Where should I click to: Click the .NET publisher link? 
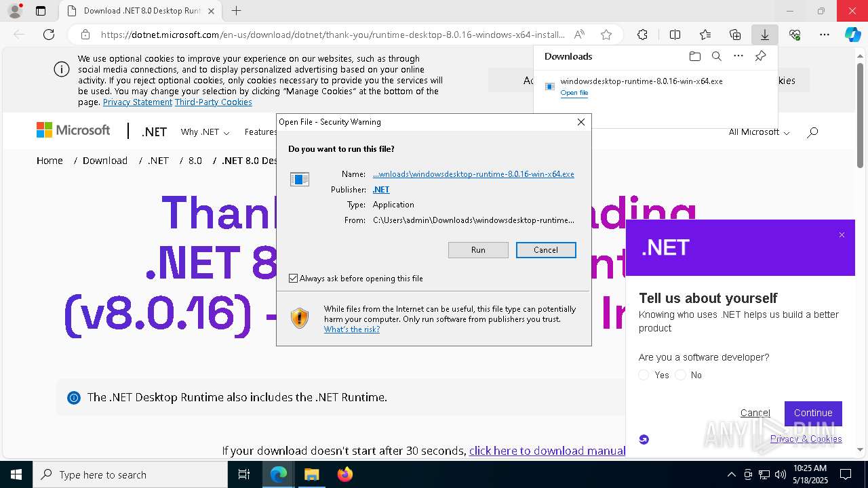(x=381, y=190)
